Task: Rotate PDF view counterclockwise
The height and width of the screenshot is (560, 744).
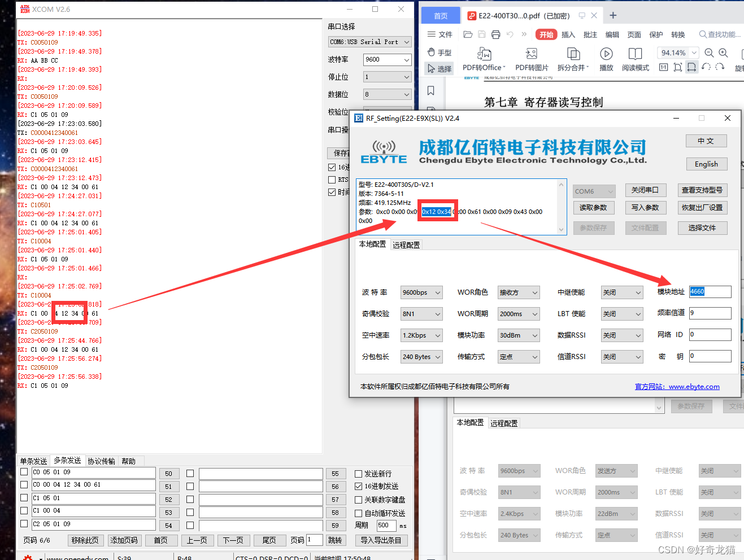Action: click(706, 67)
